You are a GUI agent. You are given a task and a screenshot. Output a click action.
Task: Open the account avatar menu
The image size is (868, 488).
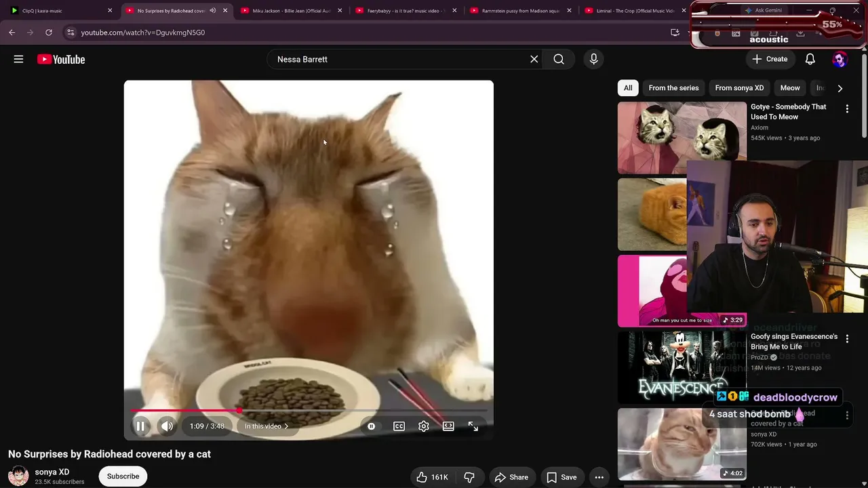click(x=840, y=60)
